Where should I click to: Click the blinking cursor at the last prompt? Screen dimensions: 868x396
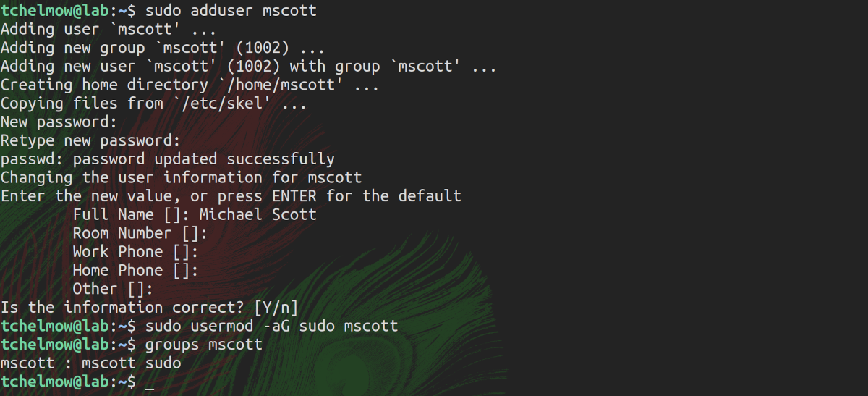pos(150,382)
